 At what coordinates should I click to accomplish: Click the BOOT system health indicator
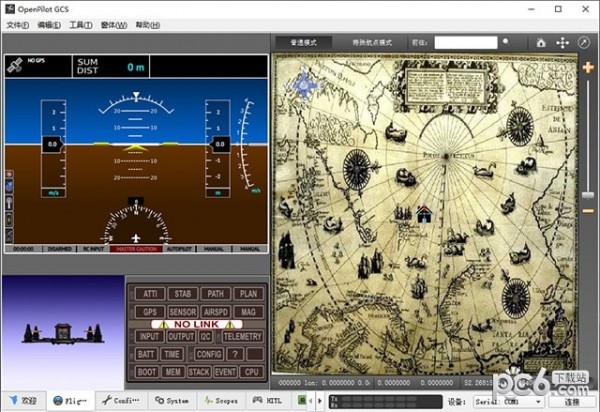point(147,372)
